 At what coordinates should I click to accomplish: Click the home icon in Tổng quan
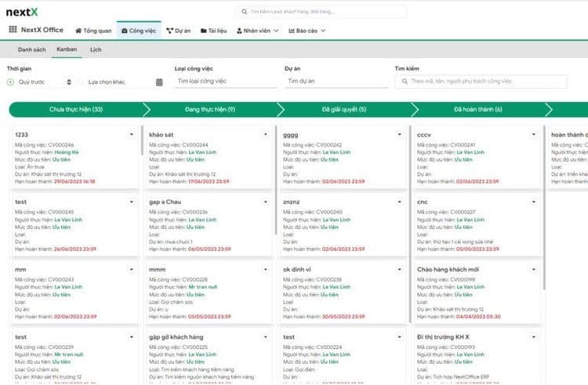click(x=78, y=31)
